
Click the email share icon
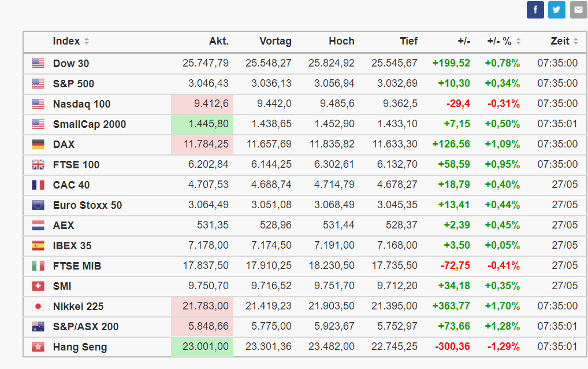click(x=578, y=10)
